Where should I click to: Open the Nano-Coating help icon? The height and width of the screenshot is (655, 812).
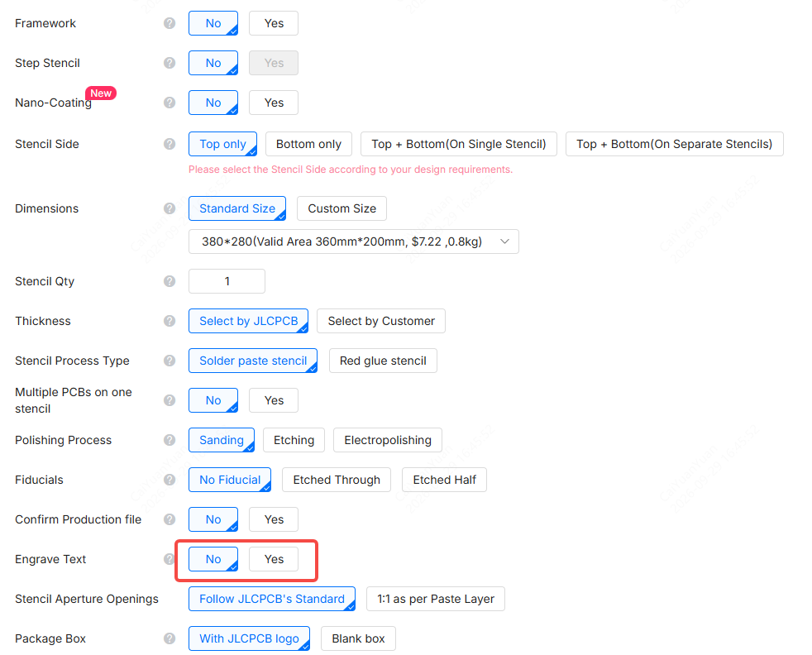170,103
